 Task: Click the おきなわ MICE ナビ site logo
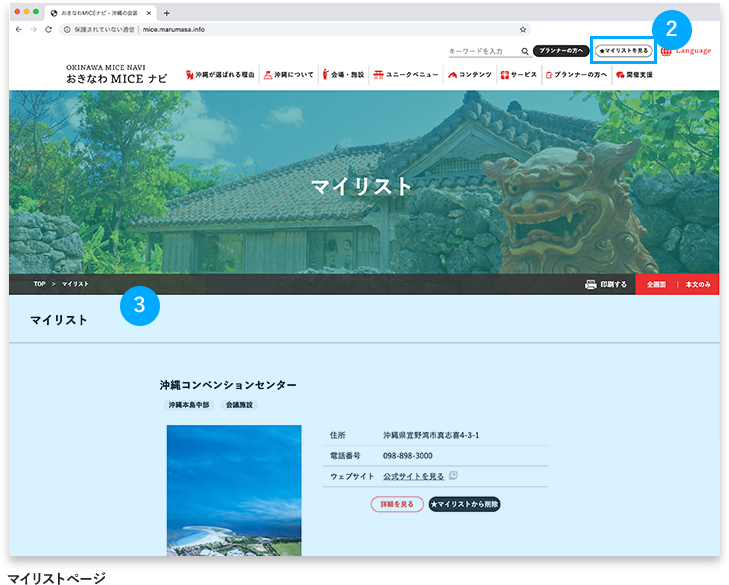[x=116, y=74]
